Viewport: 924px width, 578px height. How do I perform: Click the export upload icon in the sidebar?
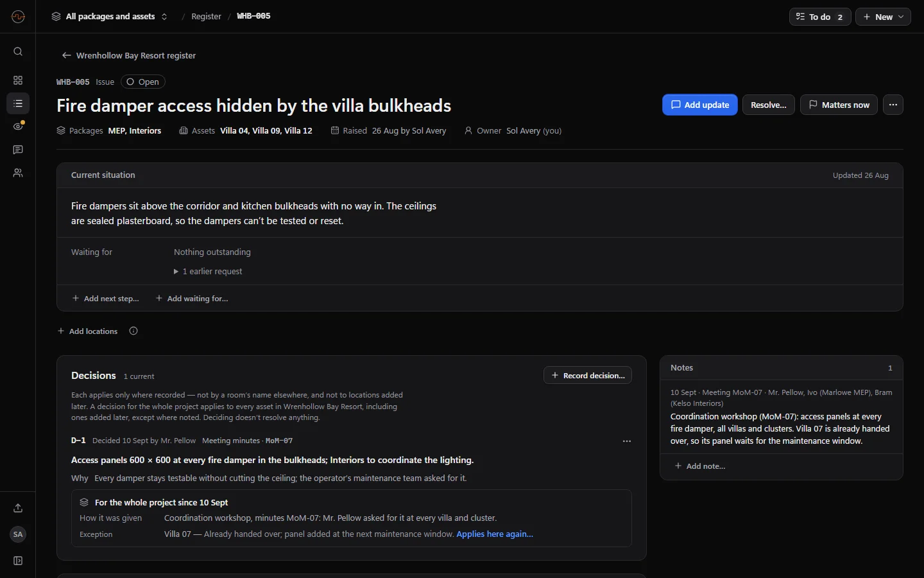tap(18, 508)
